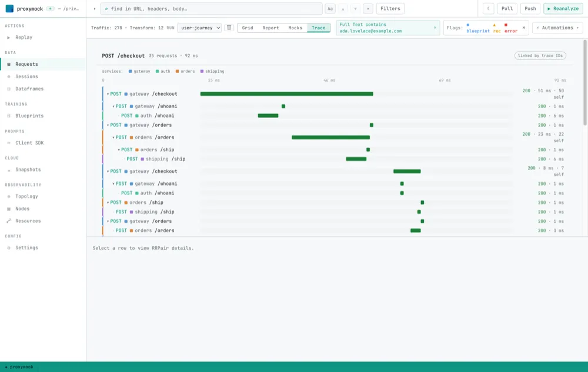Click the linked by trace IDs badge
This screenshot has width=588, height=372.
pyautogui.click(x=540, y=55)
